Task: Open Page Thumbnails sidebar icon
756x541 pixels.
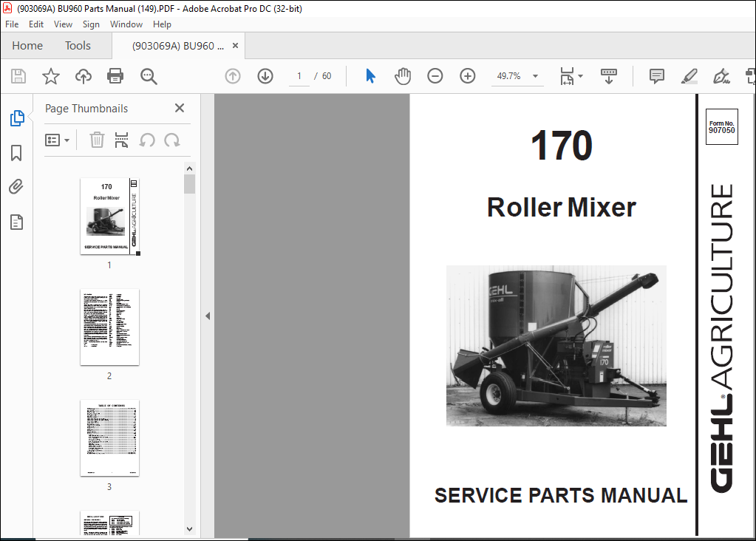Action: coord(17,118)
